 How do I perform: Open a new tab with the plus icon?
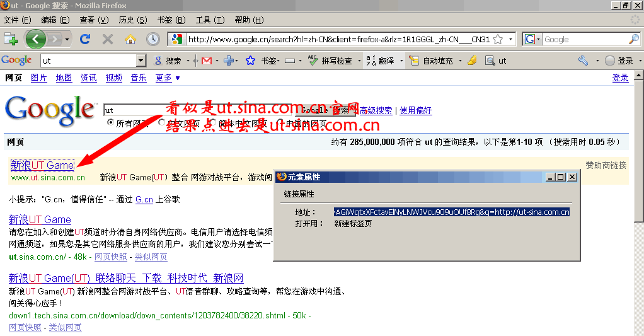pyautogui.click(x=11, y=40)
